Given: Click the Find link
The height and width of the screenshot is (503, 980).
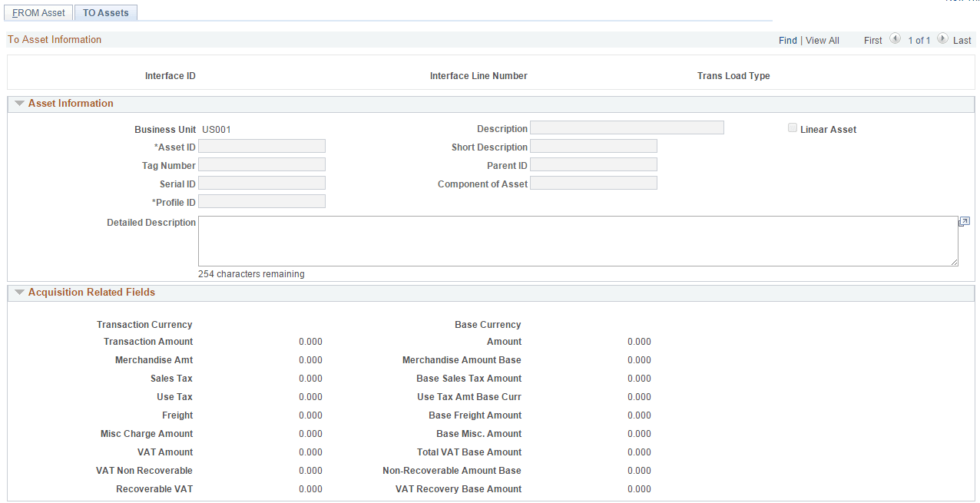Looking at the screenshot, I should click(x=787, y=40).
